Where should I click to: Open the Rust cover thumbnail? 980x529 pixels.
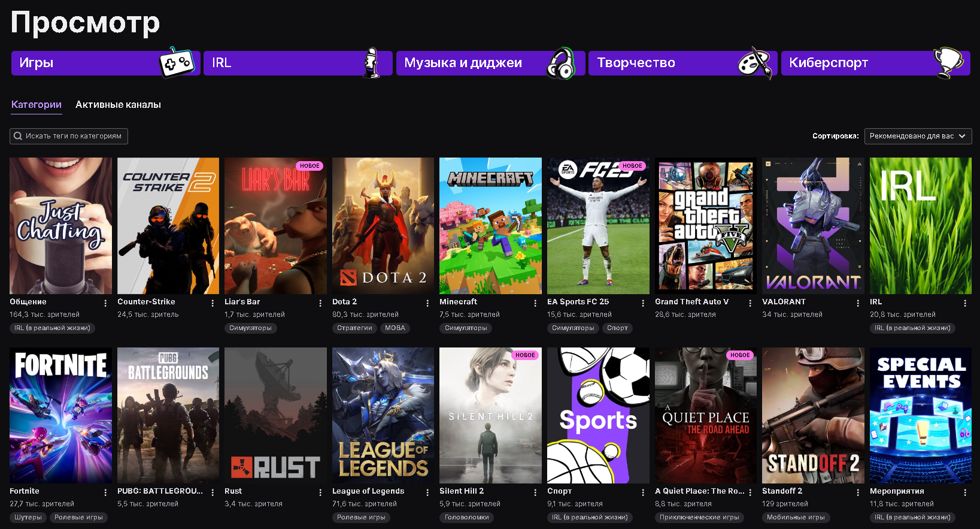(x=275, y=415)
